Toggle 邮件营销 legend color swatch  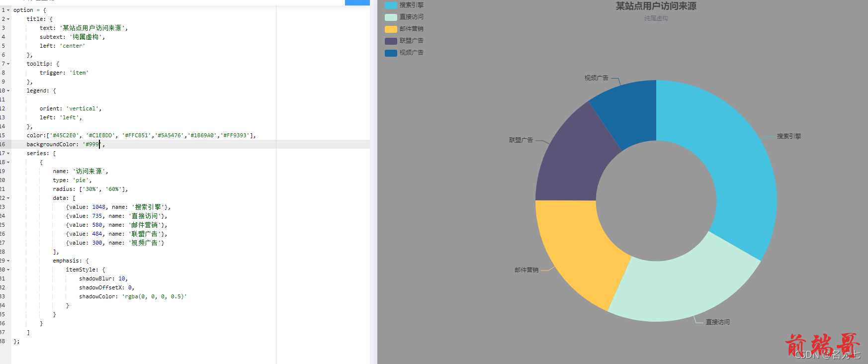point(391,29)
